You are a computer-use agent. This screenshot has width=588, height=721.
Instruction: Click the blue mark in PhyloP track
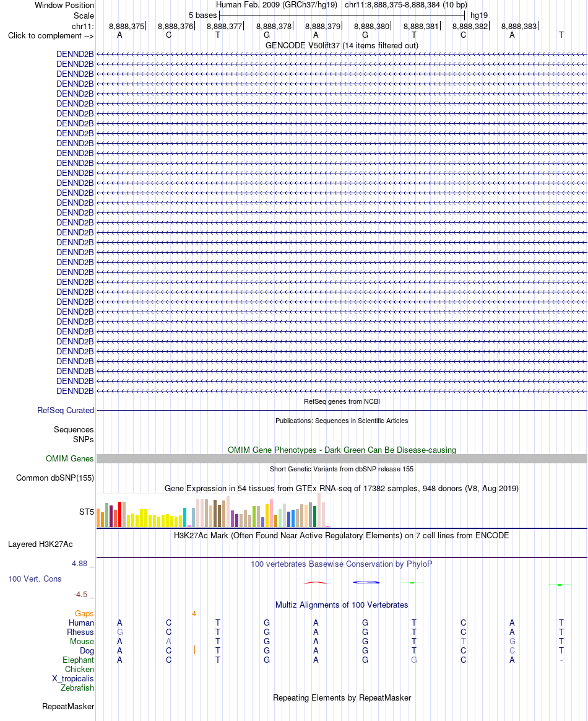366,582
